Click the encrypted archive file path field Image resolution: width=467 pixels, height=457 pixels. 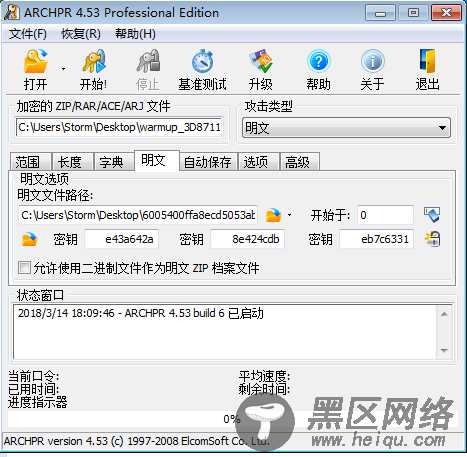click(119, 127)
